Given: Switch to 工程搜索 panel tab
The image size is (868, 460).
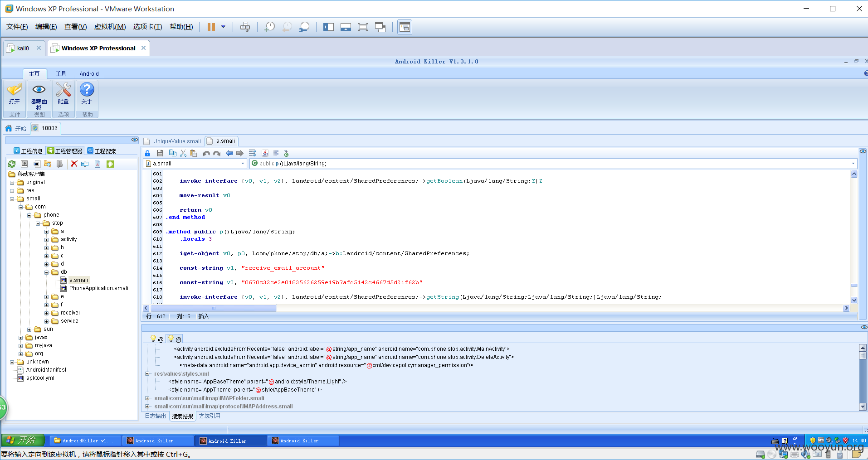Looking at the screenshot, I should 102,151.
